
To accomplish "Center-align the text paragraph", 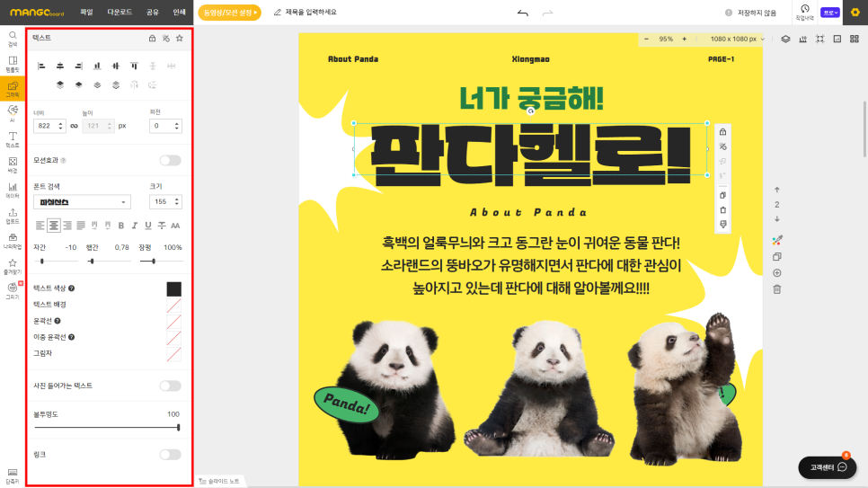I will (54, 226).
